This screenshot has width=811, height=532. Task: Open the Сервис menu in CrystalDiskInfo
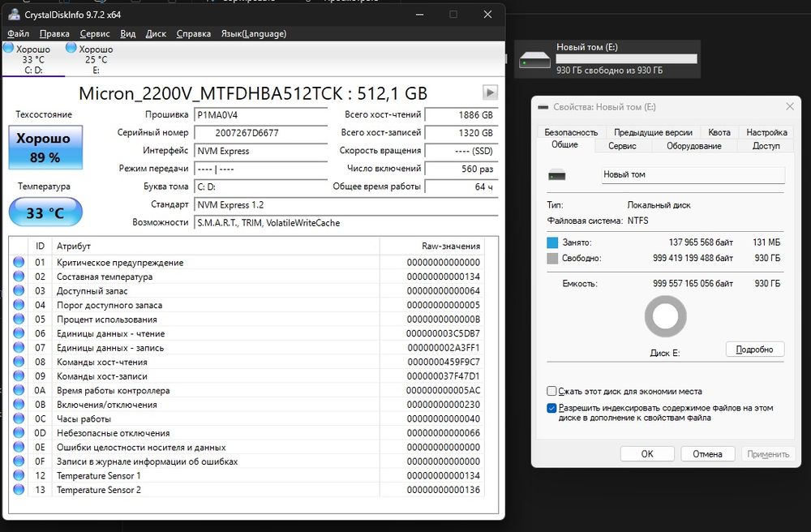95,33
